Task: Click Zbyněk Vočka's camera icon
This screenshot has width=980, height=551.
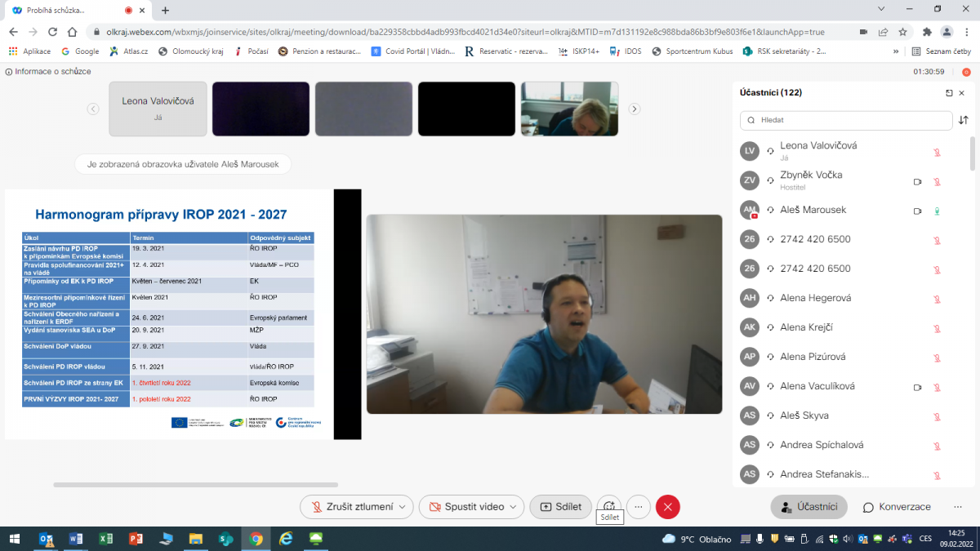Action: (x=917, y=181)
